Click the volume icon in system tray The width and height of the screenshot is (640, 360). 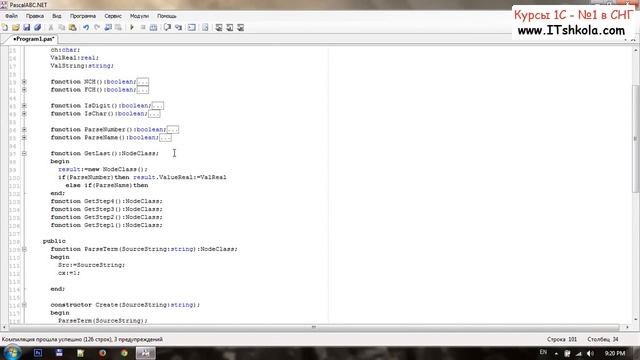pyautogui.click(x=590, y=353)
